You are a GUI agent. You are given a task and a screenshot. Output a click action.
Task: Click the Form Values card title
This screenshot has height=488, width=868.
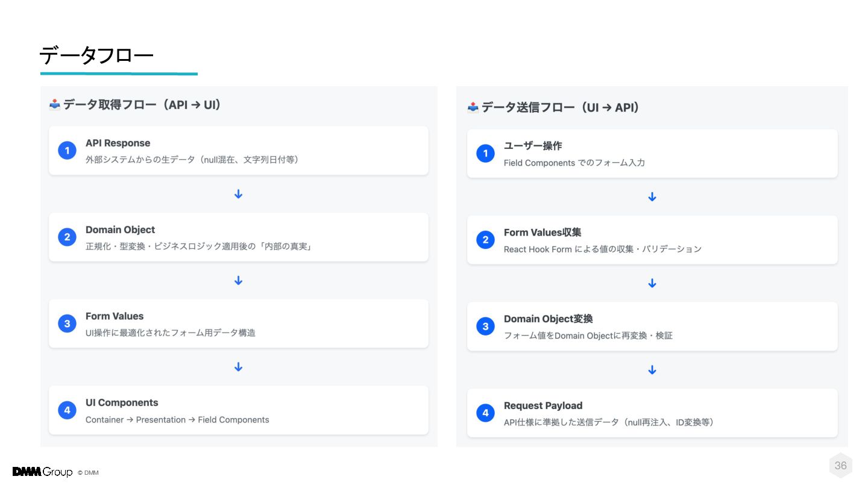point(115,316)
